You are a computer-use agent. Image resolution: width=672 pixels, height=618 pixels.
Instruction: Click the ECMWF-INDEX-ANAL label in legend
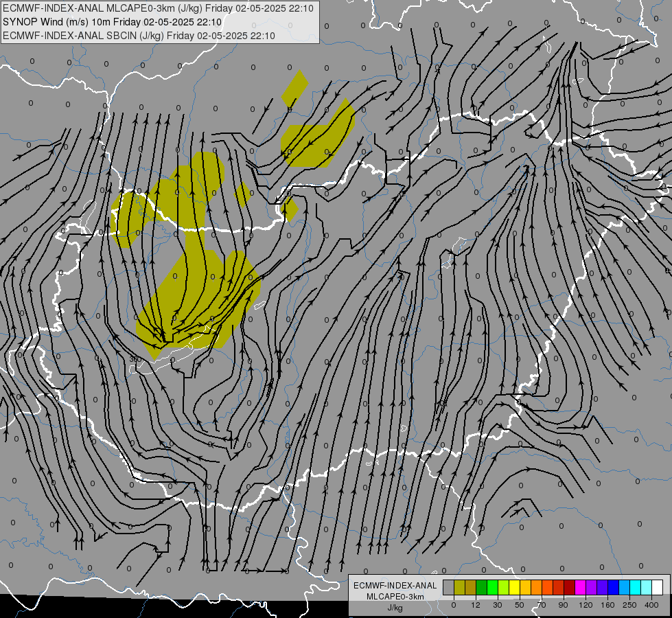pos(395,586)
